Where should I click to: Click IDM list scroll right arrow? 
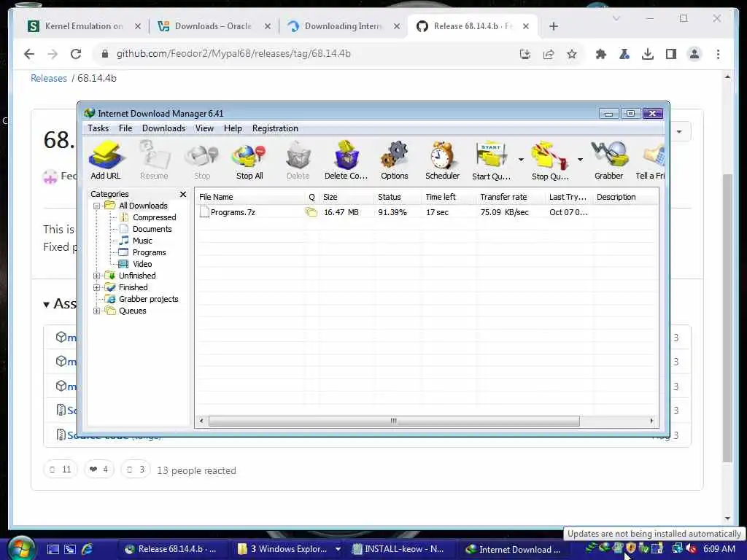click(651, 421)
